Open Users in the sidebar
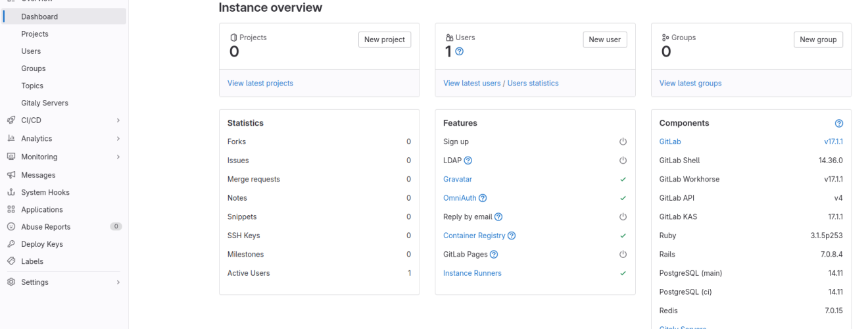This screenshot has height=329, width=868. (64, 51)
